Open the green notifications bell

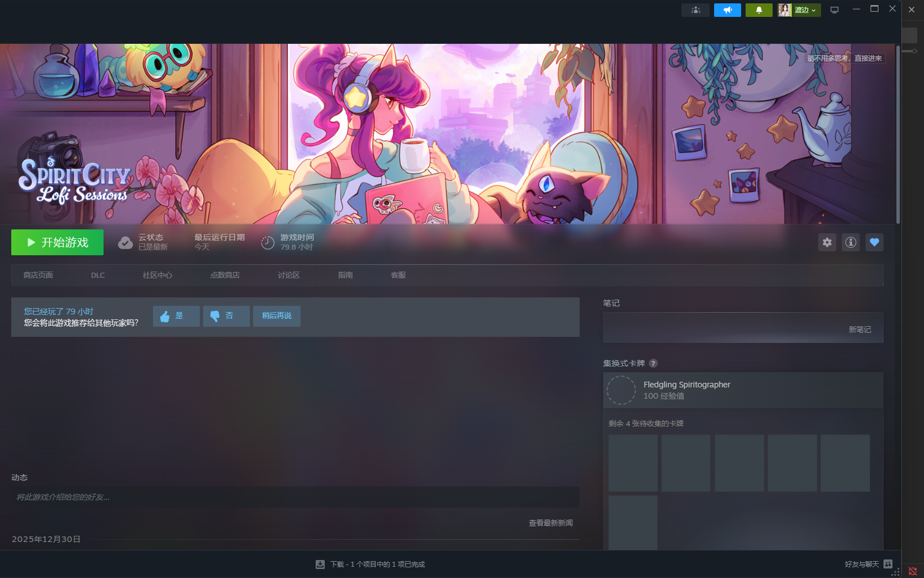759,10
